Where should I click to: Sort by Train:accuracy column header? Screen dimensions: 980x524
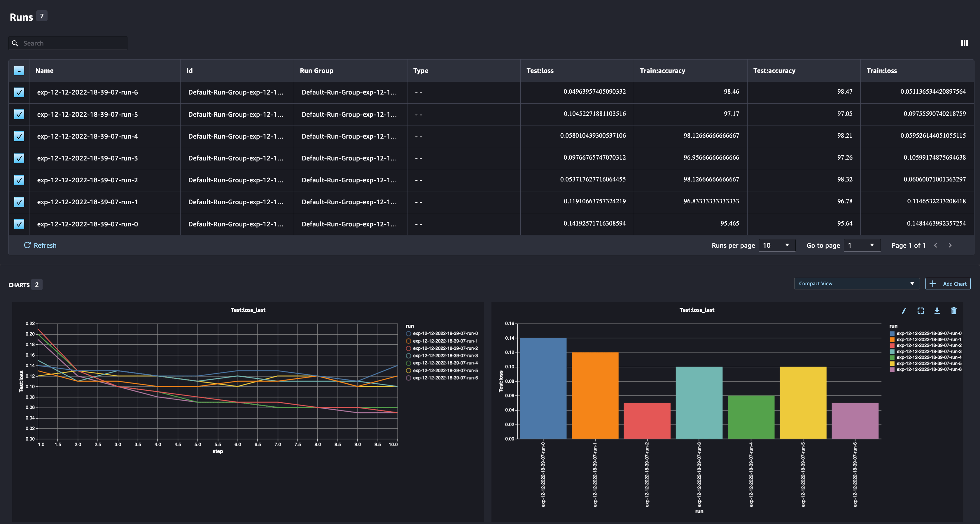pyautogui.click(x=662, y=70)
